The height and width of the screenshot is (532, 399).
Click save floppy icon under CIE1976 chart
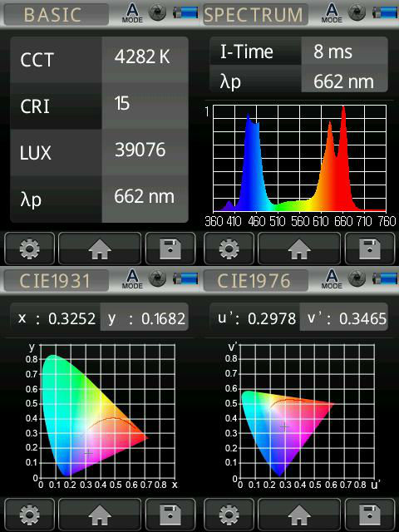[x=370, y=515]
